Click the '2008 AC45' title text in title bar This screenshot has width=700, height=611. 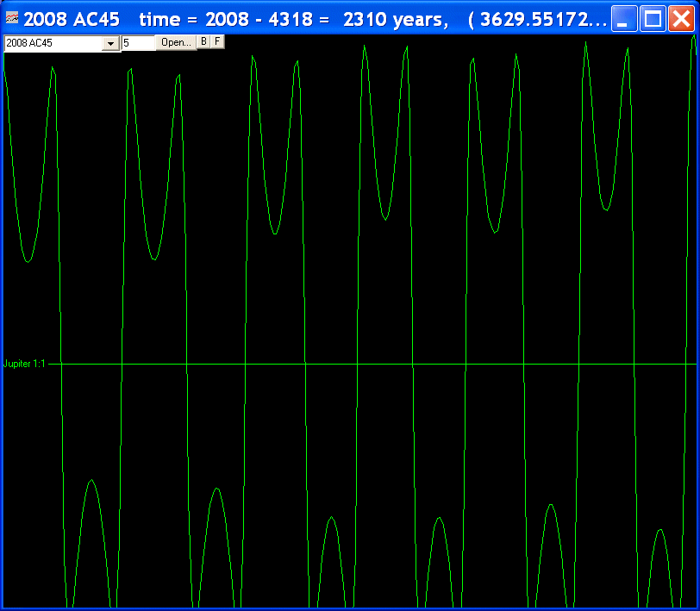(72, 19)
